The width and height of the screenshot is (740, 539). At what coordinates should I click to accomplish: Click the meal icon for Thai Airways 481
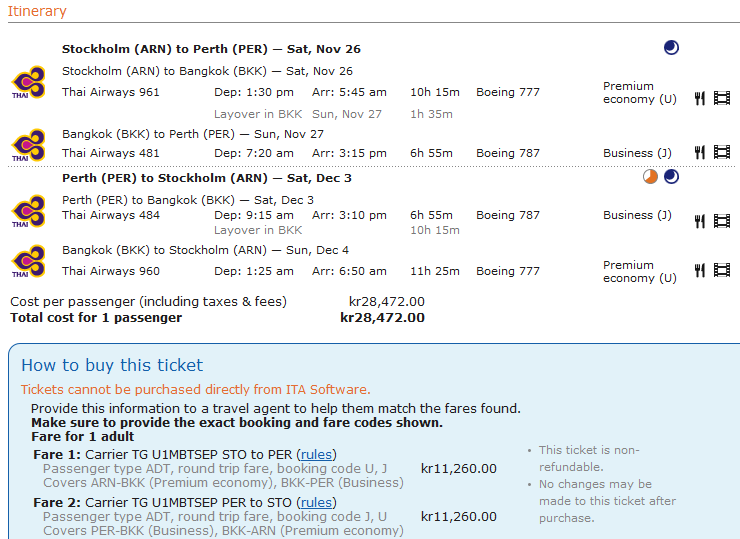(x=700, y=152)
